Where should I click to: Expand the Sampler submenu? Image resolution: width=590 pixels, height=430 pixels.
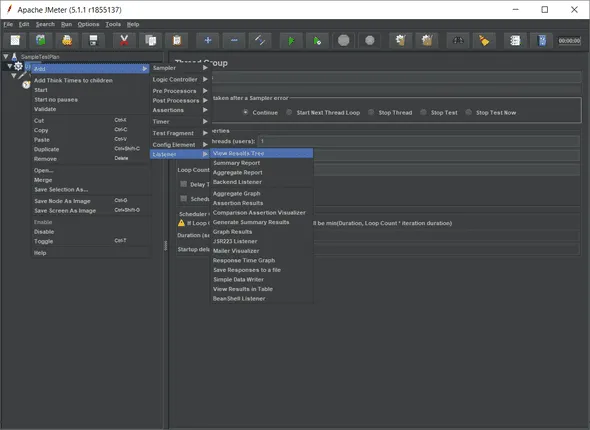coord(180,68)
